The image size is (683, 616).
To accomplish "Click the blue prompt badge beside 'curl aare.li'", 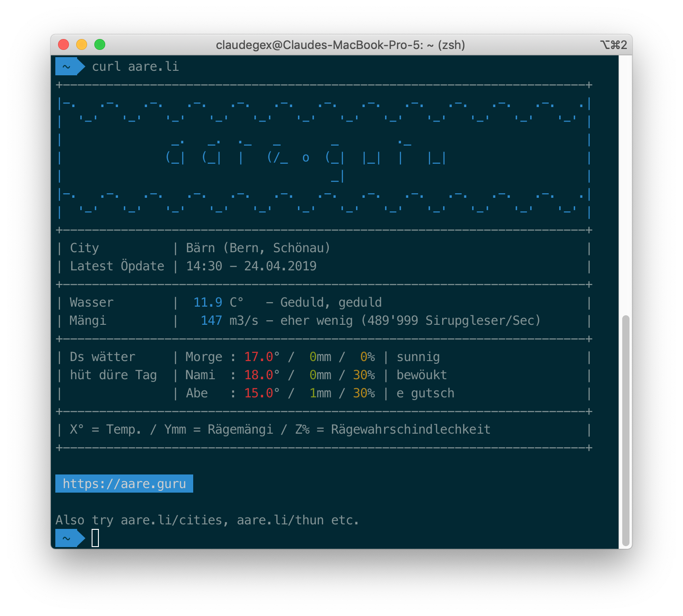I will coord(70,67).
